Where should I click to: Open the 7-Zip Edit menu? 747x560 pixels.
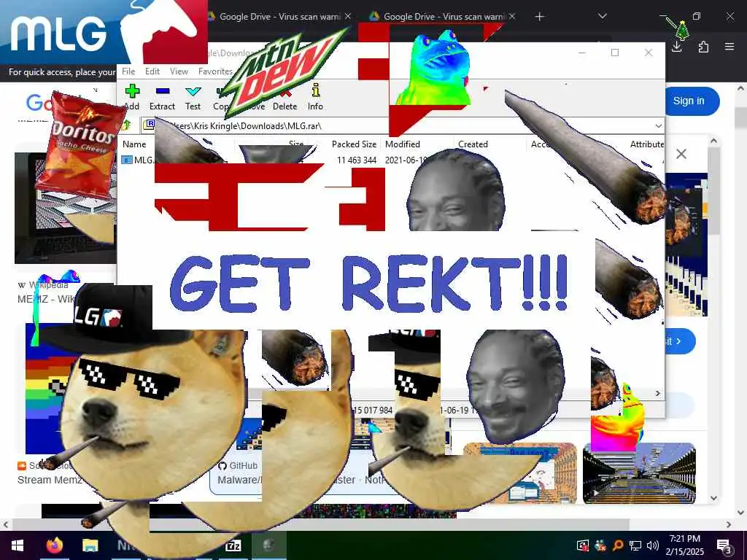pos(152,71)
